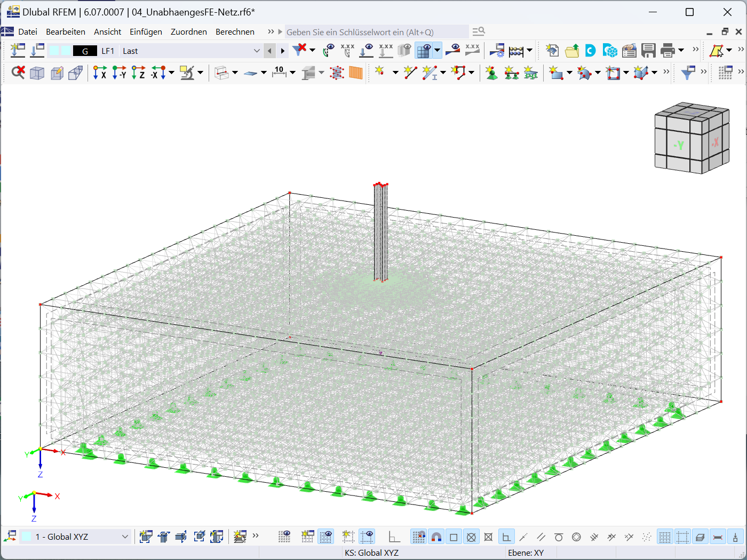Click the microscope inspection icon

[x=187, y=73]
